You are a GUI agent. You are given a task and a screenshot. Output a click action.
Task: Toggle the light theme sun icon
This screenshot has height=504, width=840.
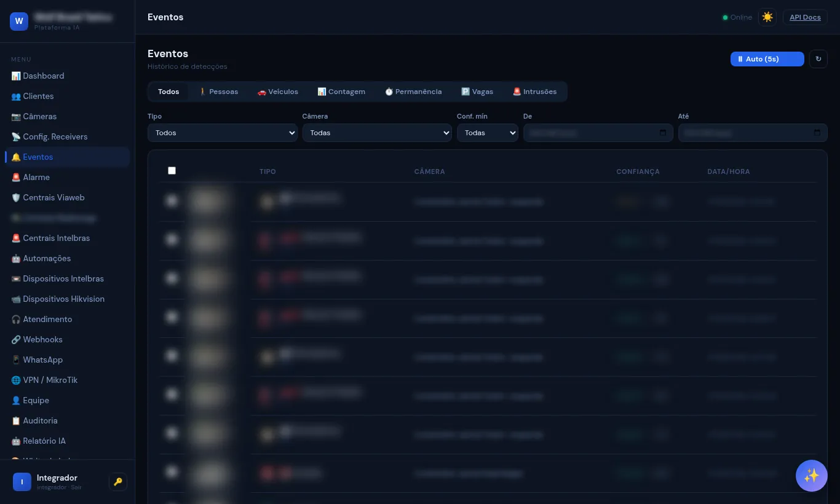[x=767, y=17]
